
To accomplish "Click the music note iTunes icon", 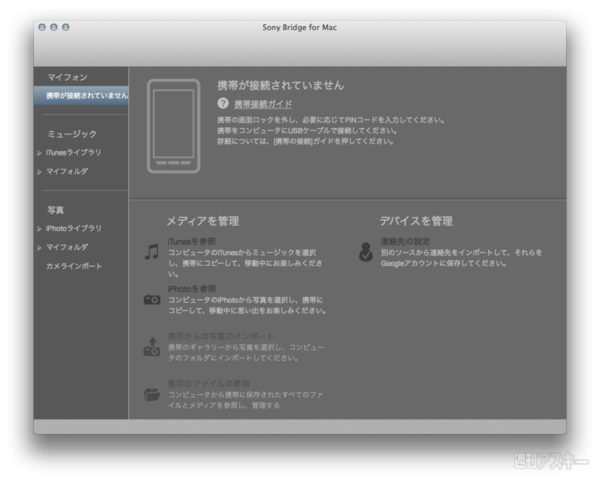I will (x=152, y=251).
